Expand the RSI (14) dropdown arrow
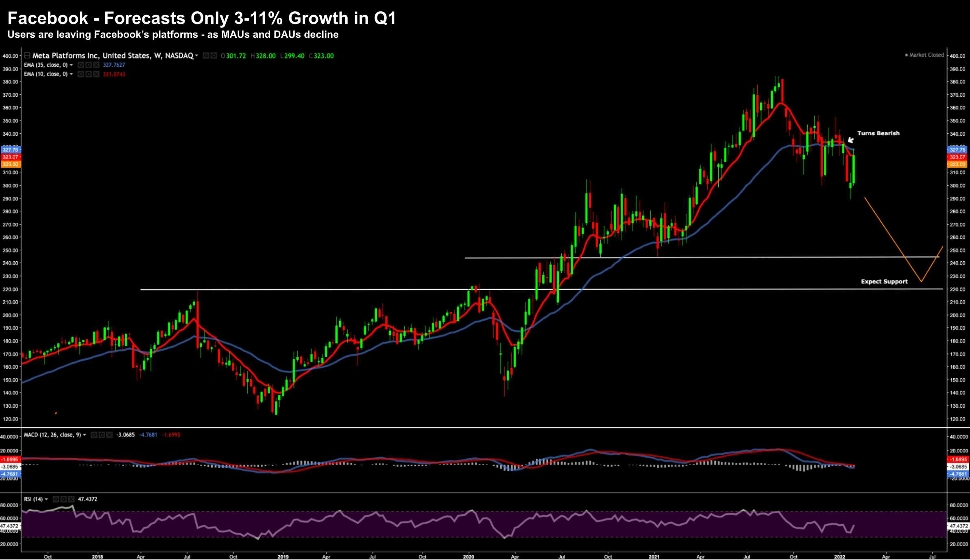The image size is (970, 560). [46, 499]
